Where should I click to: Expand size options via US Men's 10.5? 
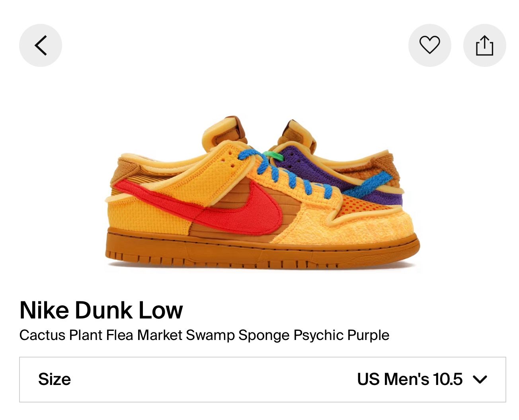tap(410, 379)
